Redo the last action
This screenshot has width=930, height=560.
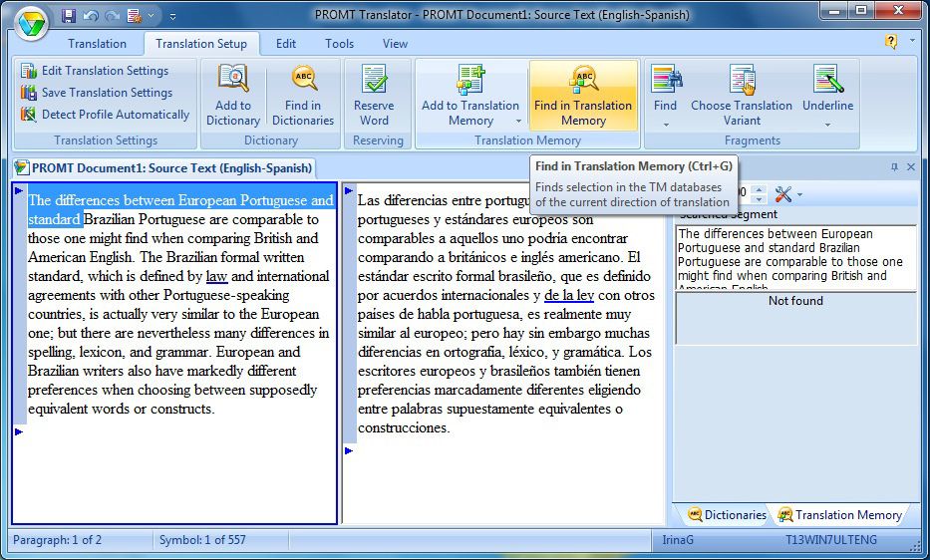pos(112,16)
